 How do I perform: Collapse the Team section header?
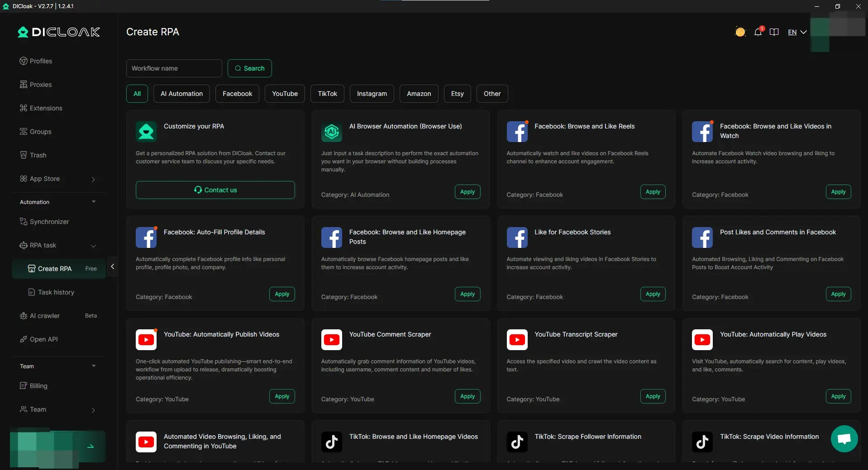point(94,366)
